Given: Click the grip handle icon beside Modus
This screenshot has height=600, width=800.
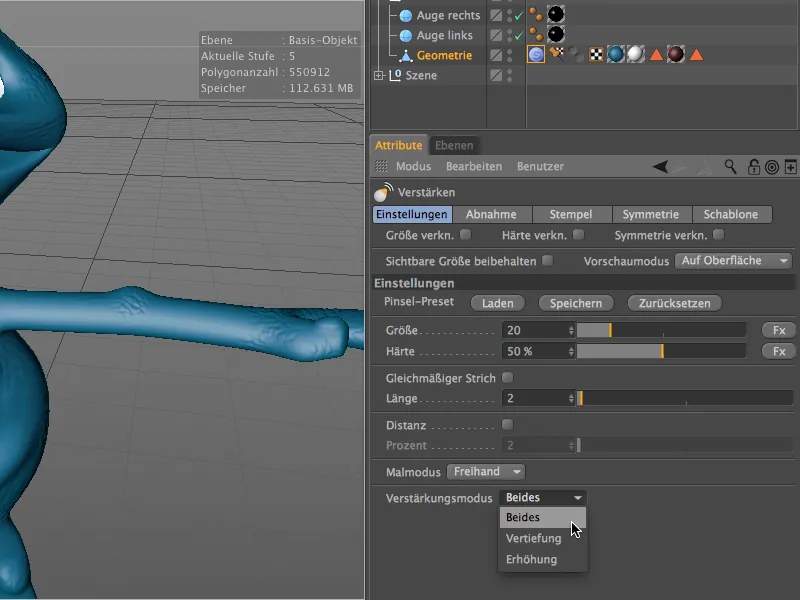Looking at the screenshot, I should pyautogui.click(x=381, y=166).
